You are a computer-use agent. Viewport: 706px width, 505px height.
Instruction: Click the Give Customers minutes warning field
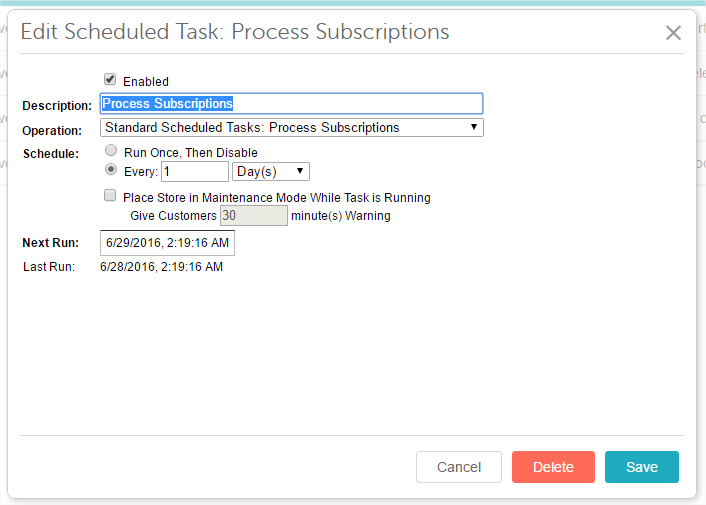[253, 216]
